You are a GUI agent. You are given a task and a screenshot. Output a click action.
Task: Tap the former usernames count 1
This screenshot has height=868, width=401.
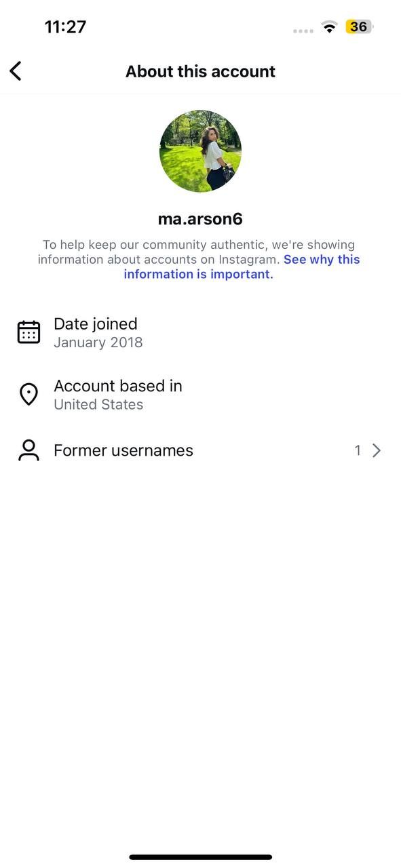click(x=358, y=450)
